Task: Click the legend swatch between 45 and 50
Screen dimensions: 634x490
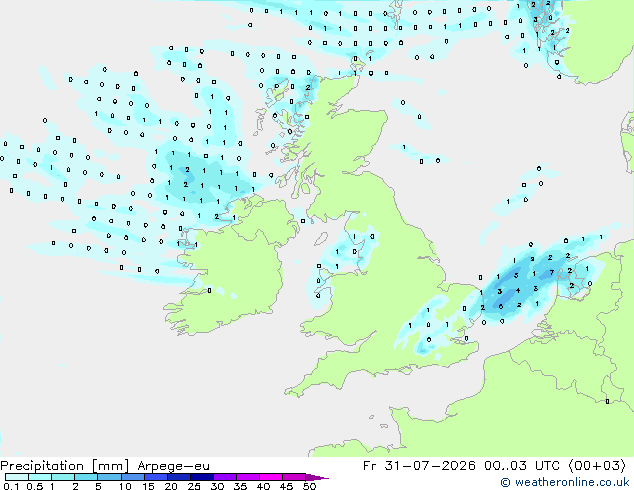Action: tap(294, 477)
